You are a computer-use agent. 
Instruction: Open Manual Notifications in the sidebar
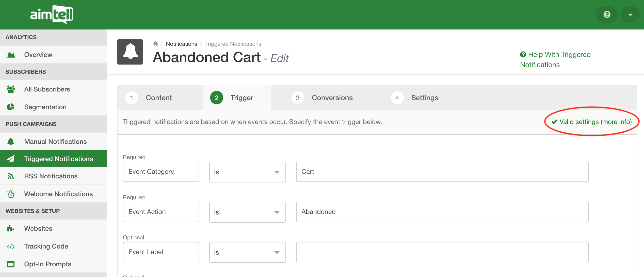point(55,142)
